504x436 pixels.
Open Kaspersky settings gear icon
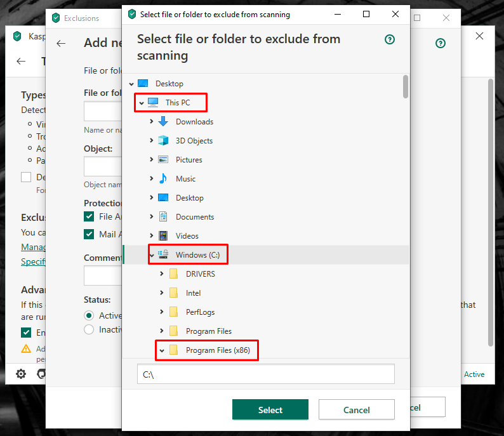(21, 374)
